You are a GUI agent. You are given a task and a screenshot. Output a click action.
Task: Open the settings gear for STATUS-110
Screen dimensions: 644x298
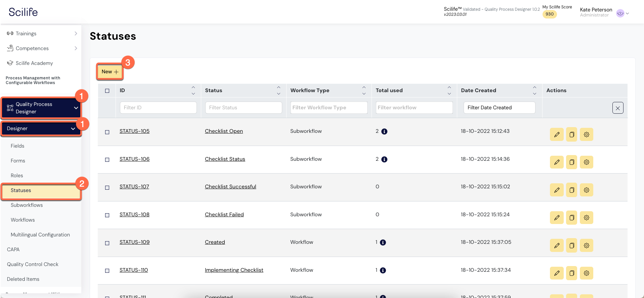(586, 273)
